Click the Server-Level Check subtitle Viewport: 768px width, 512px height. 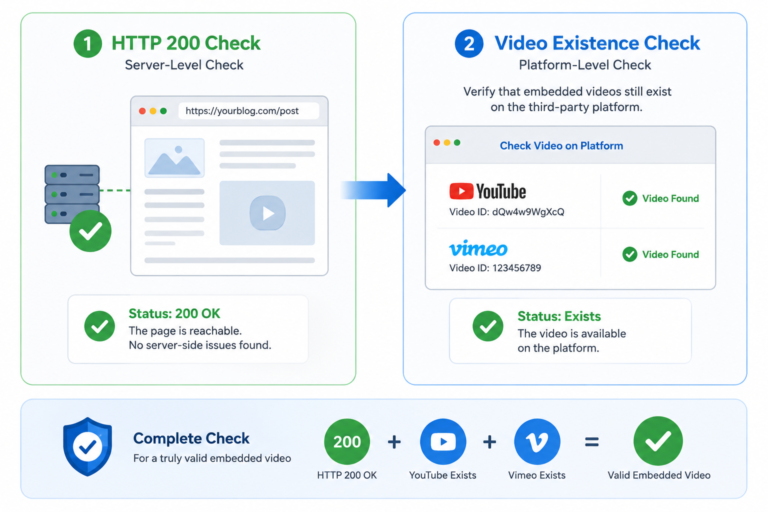[184, 65]
